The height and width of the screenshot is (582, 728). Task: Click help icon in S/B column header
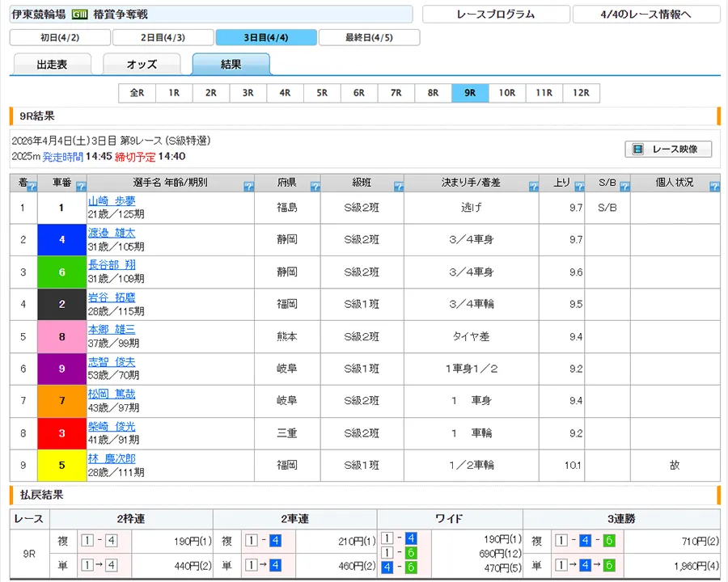click(x=624, y=187)
